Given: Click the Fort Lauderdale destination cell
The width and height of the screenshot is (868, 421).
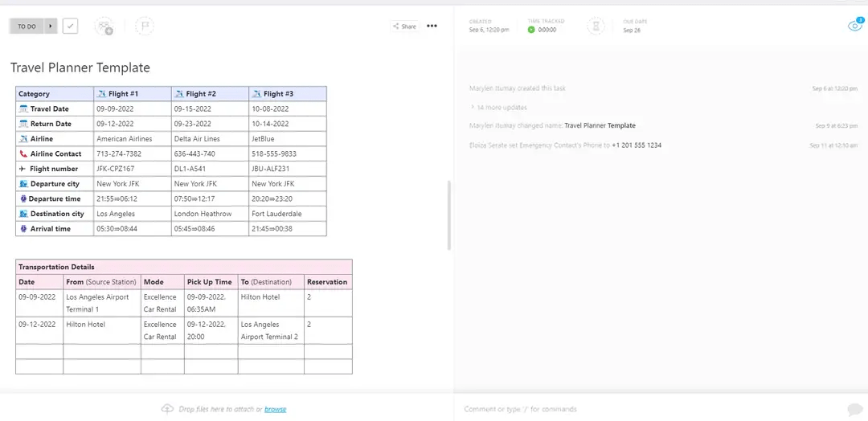Looking at the screenshot, I should coord(288,214).
